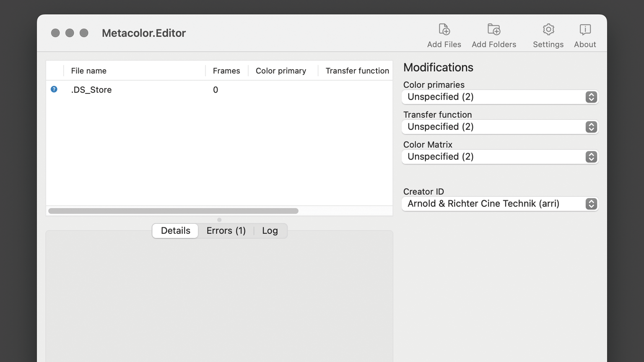Click the Add Files icon
The width and height of the screenshot is (644, 362).
click(444, 30)
